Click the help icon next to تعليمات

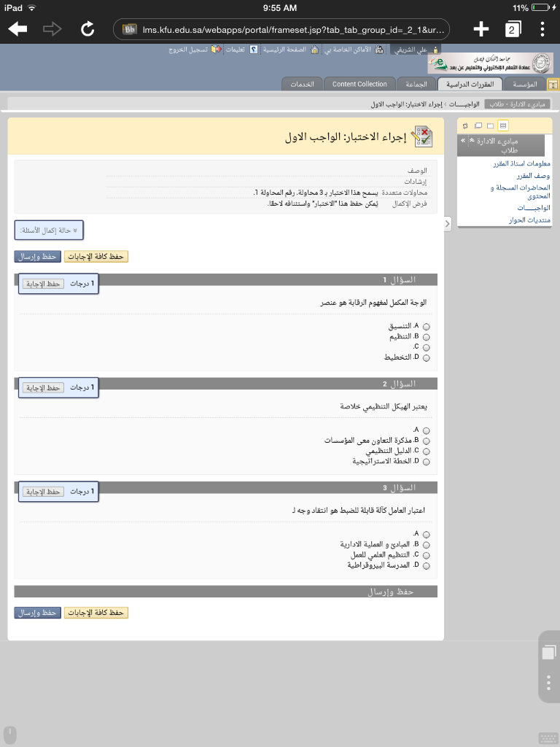tap(254, 50)
